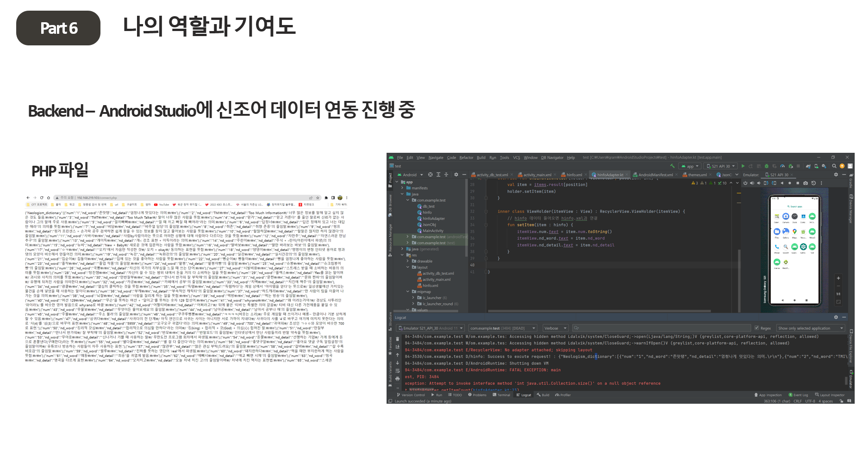The image size is (868, 469).
Task: Open the S21 API 30 device dropdown
Action: point(722,166)
